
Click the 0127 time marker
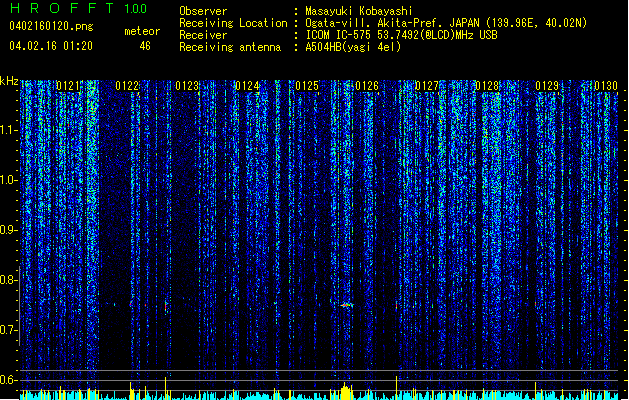pos(427,86)
